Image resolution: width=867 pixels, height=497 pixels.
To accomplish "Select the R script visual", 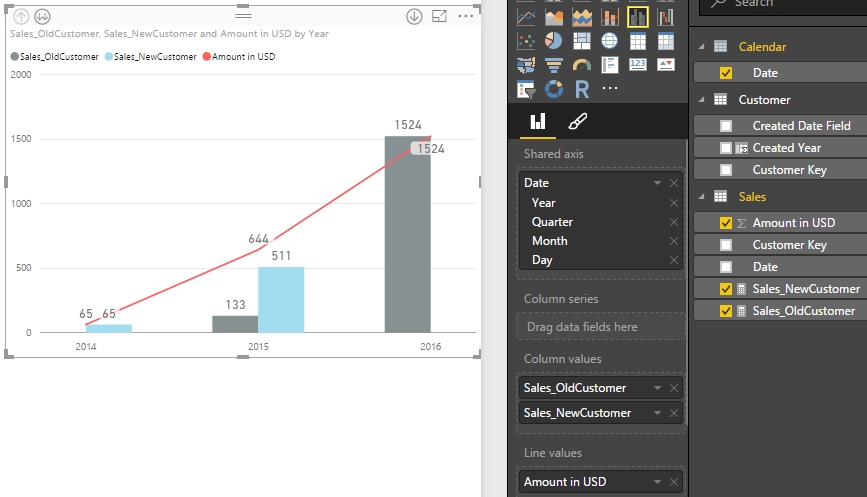I will (x=582, y=89).
